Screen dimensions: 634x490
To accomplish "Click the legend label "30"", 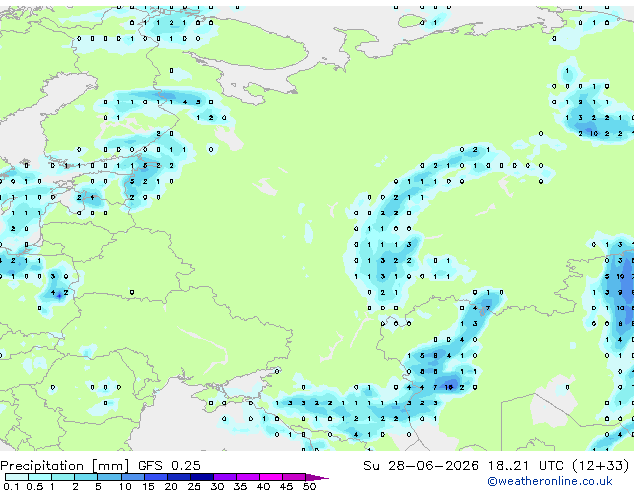I will click(x=217, y=486).
